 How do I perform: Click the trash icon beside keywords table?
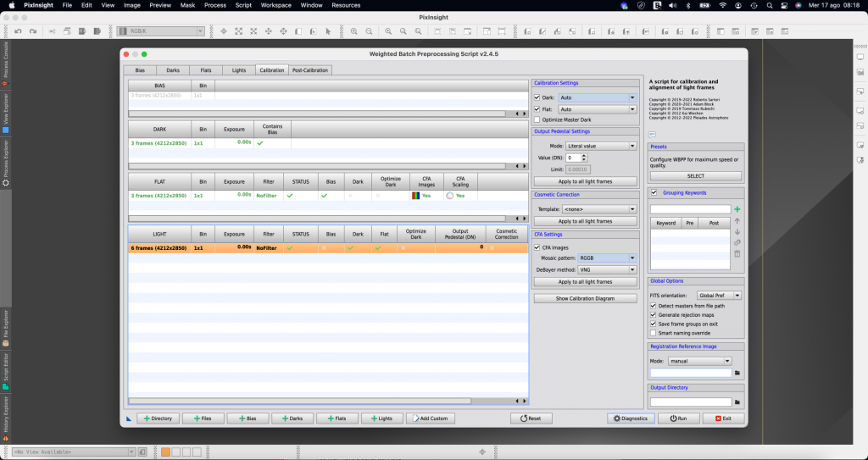(737, 253)
